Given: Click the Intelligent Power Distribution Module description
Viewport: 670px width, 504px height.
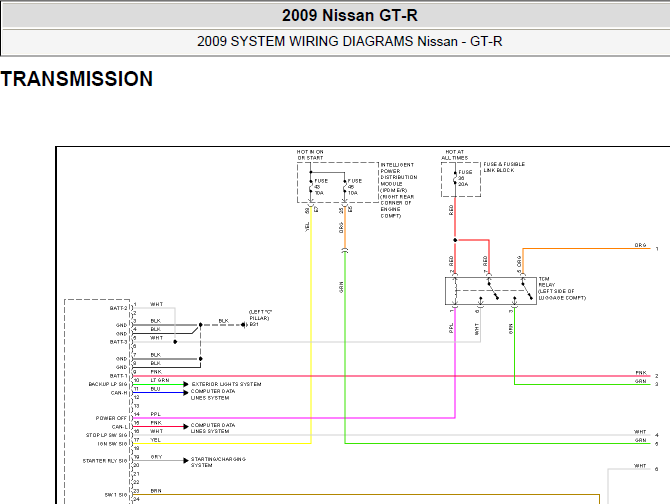Looking at the screenshot, I should [399, 190].
